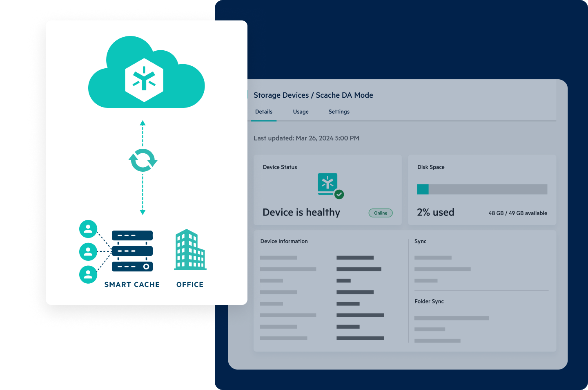The width and height of the screenshot is (588, 390).
Task: Click the Disk Space usage bar
Action: (482, 189)
